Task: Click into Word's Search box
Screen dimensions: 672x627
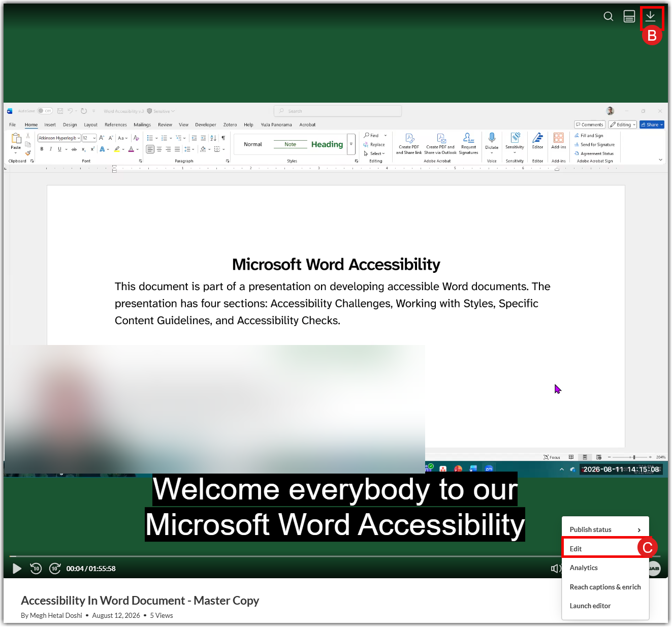Action: (x=338, y=111)
